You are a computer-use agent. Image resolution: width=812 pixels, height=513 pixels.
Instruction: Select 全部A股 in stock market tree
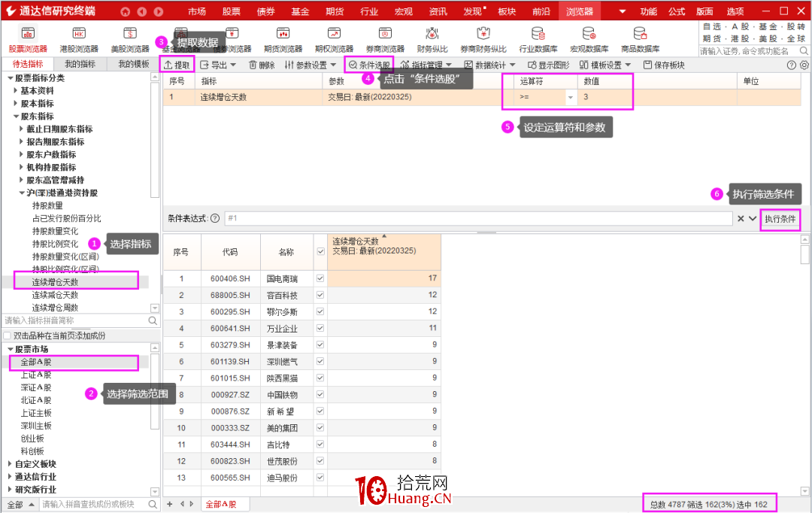(x=36, y=362)
